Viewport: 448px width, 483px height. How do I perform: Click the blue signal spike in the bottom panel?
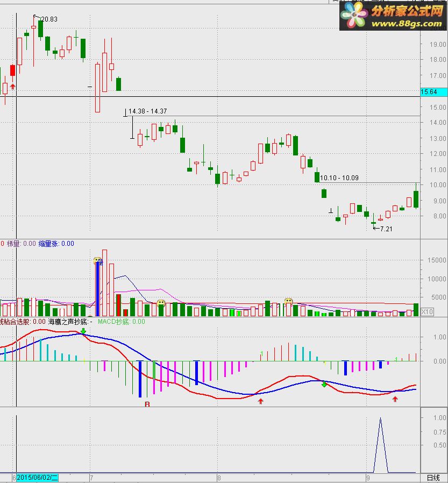click(381, 445)
